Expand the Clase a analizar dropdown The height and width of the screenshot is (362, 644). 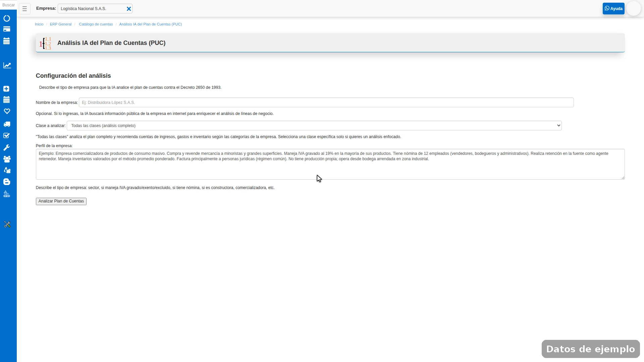[314, 126]
